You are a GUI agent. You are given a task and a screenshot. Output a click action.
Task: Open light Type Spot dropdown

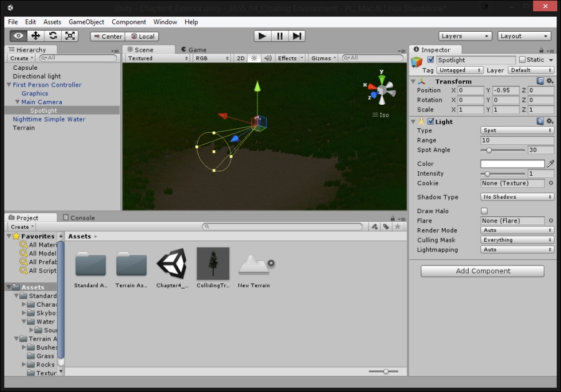point(517,130)
